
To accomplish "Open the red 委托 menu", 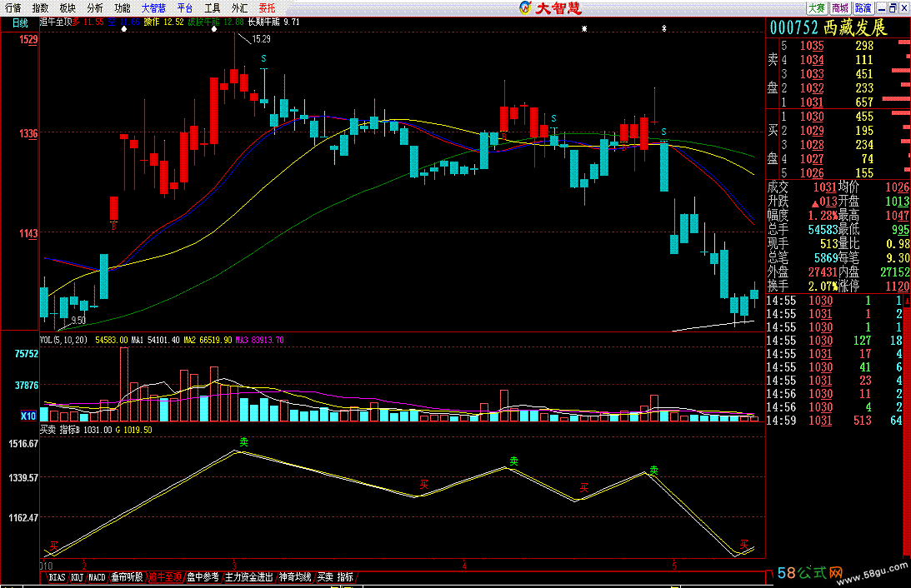I will pos(268,8).
